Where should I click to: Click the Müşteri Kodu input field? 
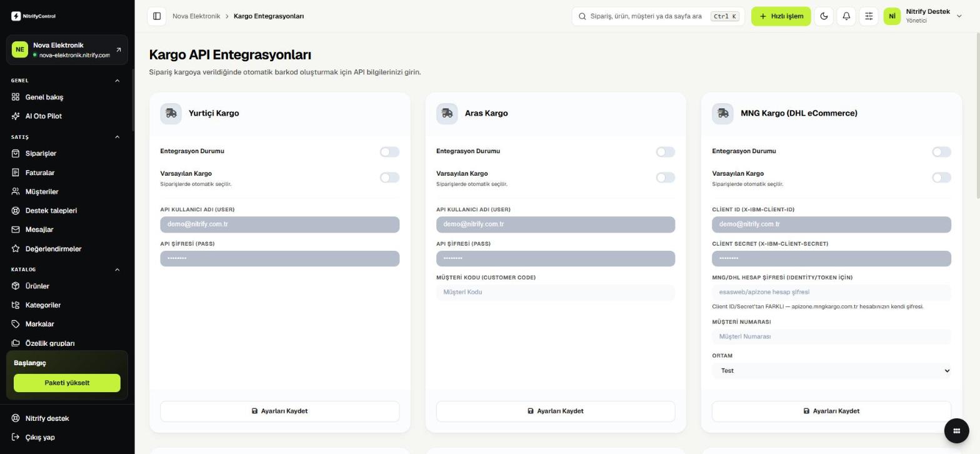[x=556, y=293]
